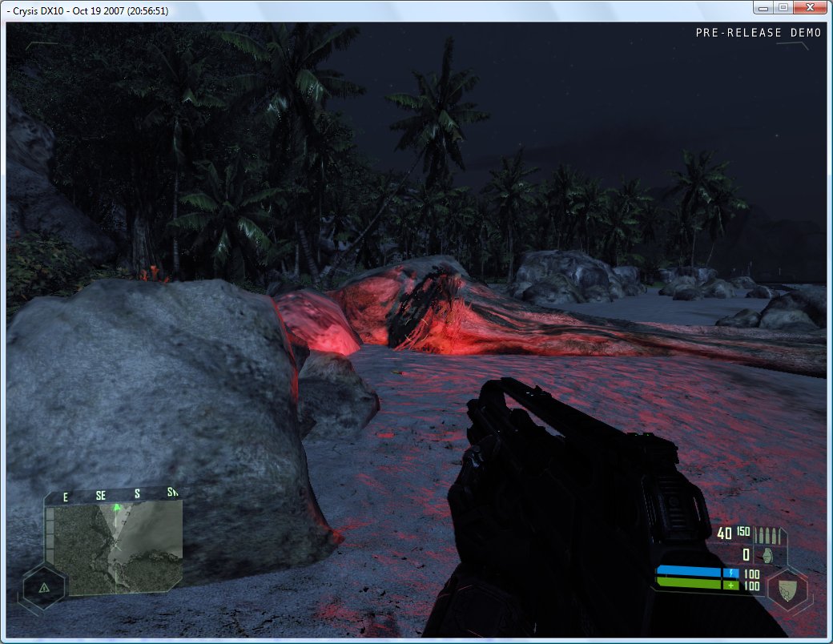The width and height of the screenshot is (833, 644).
Task: Click the 'SE' compass heading
Action: point(100,496)
